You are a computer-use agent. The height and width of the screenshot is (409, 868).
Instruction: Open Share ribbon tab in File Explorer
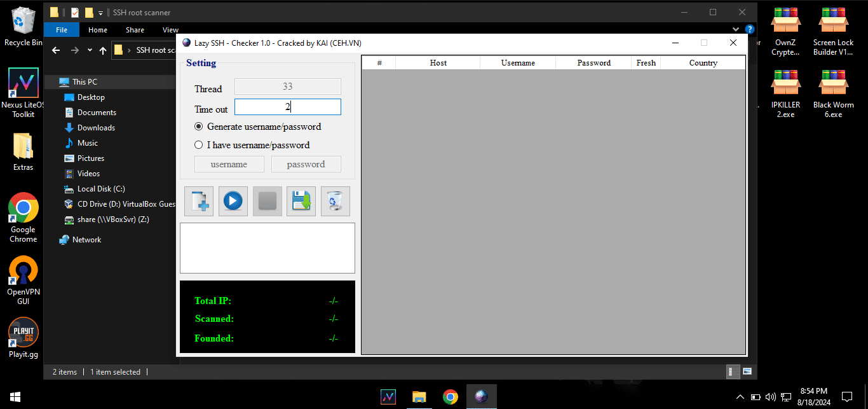click(x=135, y=30)
